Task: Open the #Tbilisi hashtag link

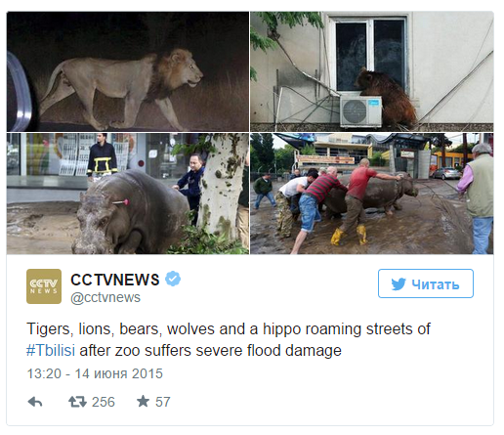Action: click(51, 351)
